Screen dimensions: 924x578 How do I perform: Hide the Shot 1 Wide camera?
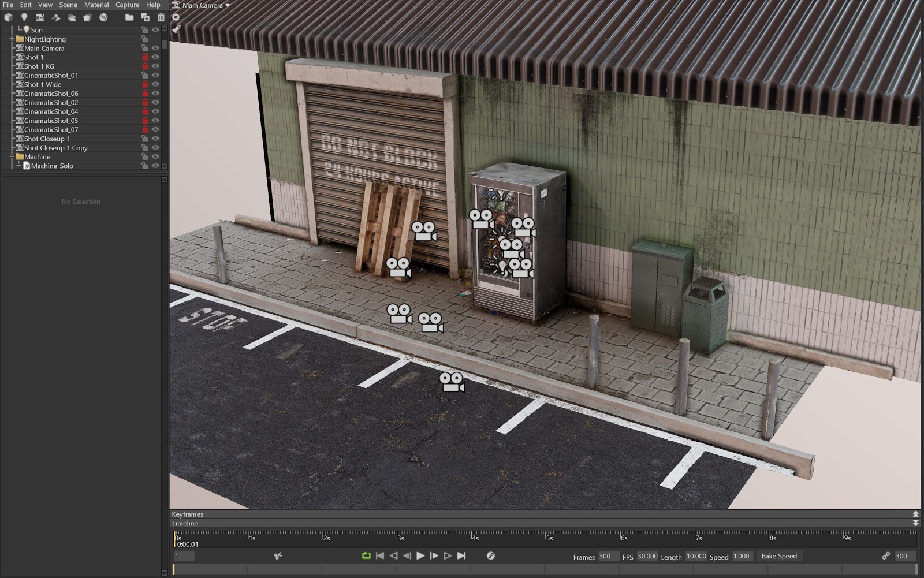(x=155, y=84)
